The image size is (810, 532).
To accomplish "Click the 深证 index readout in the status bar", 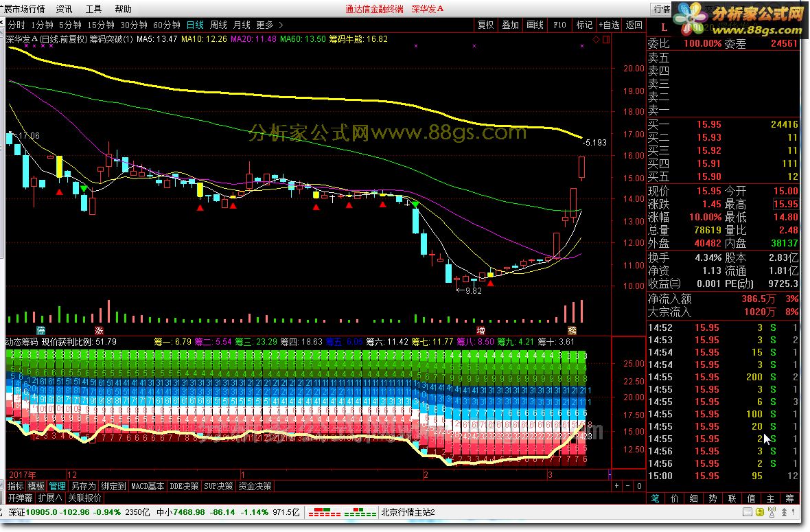I will (x=78, y=512).
